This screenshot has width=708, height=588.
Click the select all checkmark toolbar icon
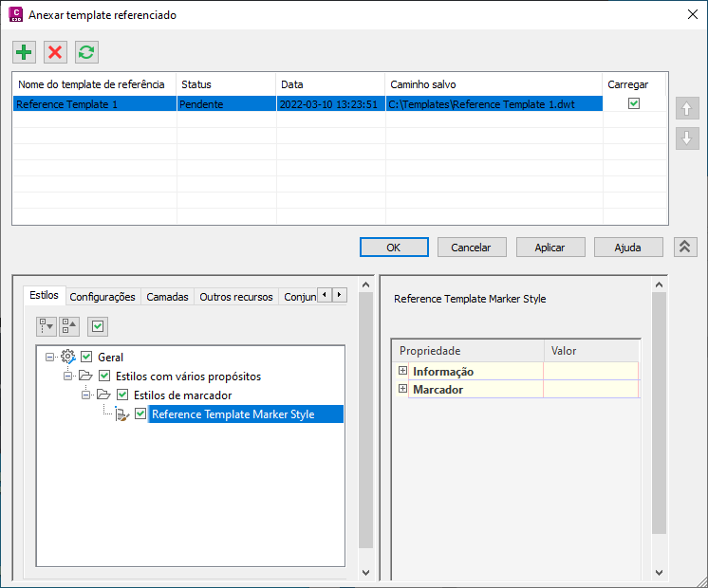[x=98, y=326]
